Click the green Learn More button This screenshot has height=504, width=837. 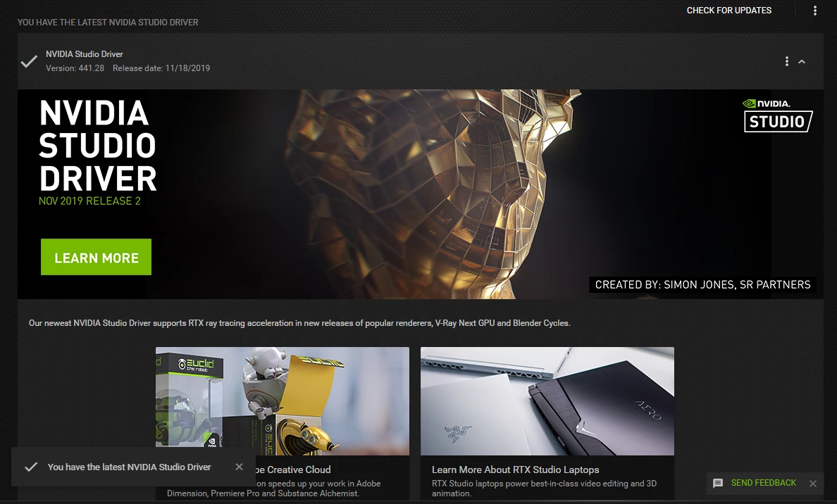(96, 257)
